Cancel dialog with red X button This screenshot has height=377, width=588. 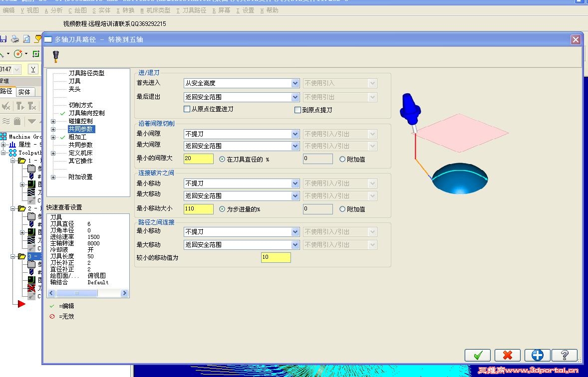(507, 355)
